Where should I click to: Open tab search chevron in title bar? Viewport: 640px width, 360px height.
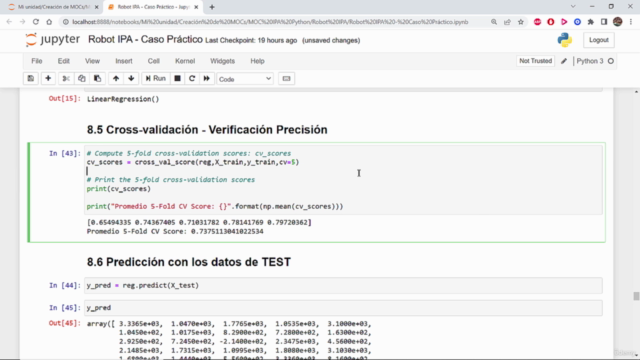tap(573, 7)
